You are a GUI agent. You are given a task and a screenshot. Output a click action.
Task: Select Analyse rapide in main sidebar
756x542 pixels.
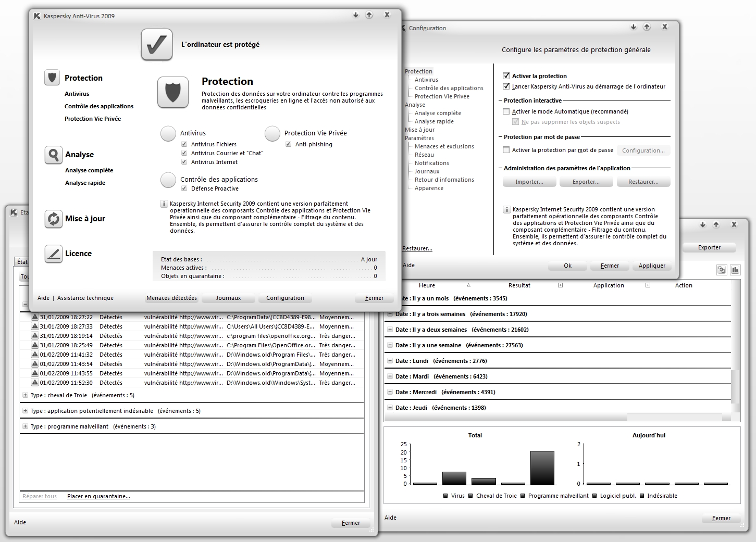[x=85, y=183]
